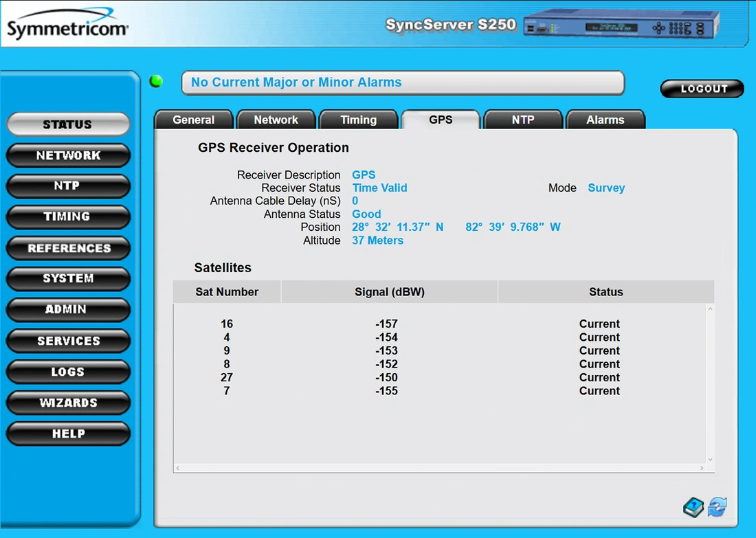Click the -152 signal value
756x538 pixels.
pyautogui.click(x=387, y=364)
